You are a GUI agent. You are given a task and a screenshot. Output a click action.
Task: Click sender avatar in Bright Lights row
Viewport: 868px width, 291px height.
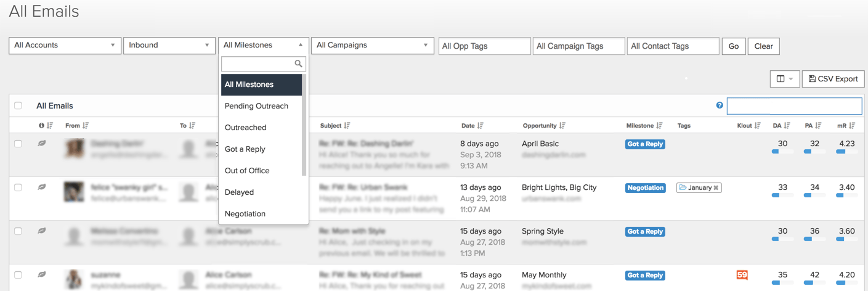[74, 192]
